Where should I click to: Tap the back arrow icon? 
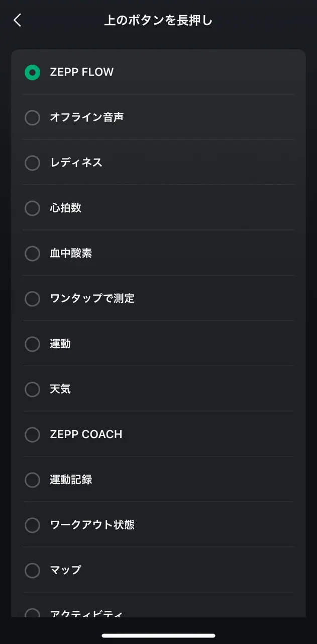point(18,20)
